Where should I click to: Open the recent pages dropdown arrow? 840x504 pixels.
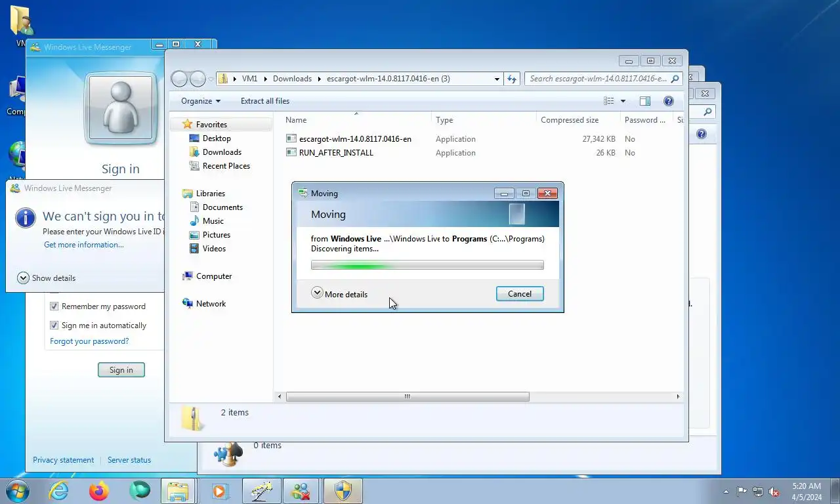click(211, 79)
